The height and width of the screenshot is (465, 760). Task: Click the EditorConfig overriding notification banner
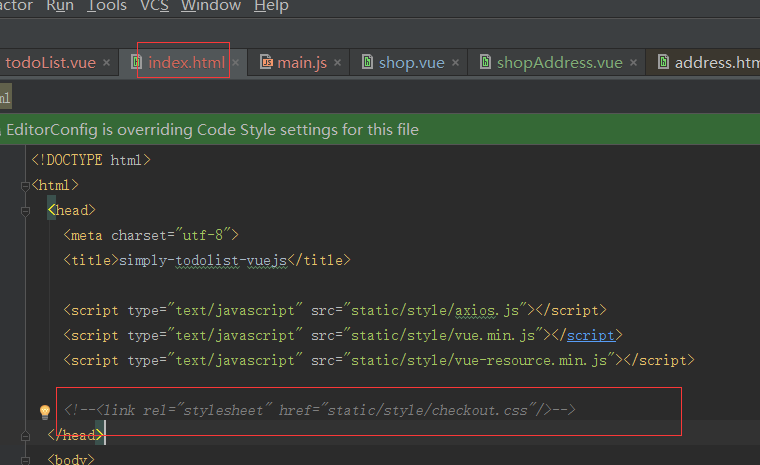(x=380, y=129)
